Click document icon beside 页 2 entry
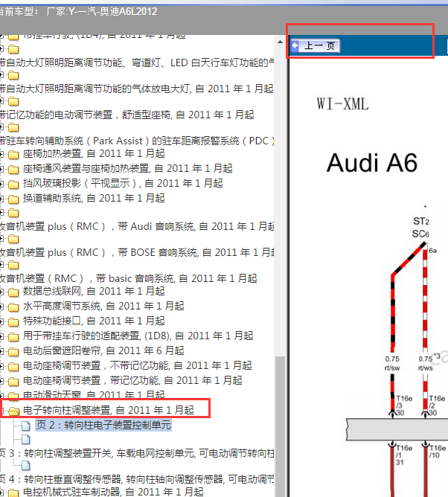The image size is (448, 497). click(26, 426)
